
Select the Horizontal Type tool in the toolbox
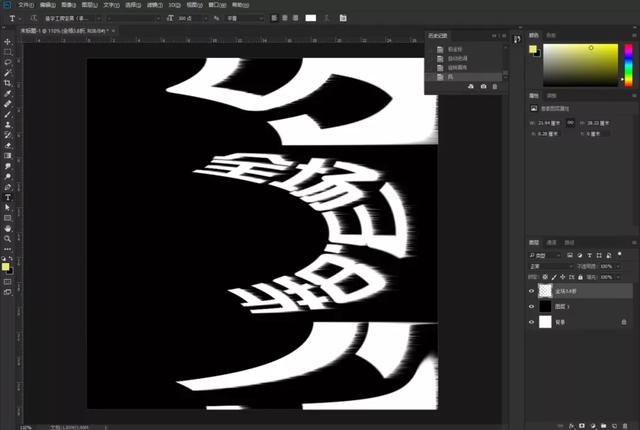click(8, 197)
